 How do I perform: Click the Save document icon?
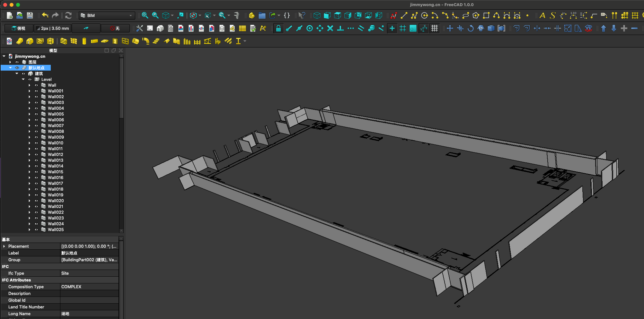pos(30,15)
